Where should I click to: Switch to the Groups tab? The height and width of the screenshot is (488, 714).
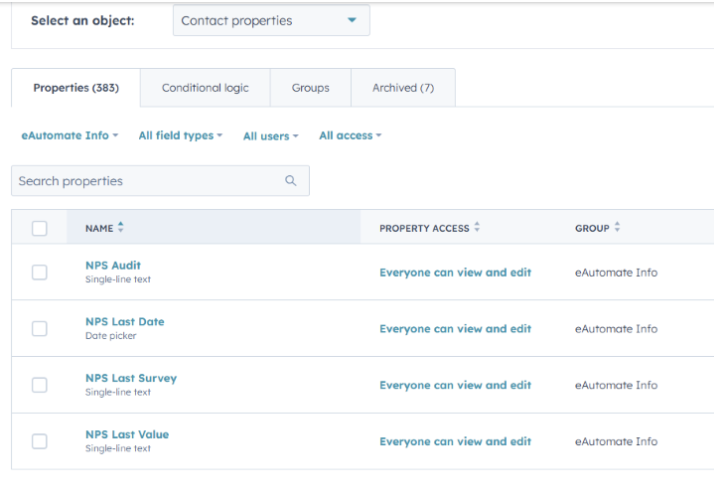click(311, 88)
